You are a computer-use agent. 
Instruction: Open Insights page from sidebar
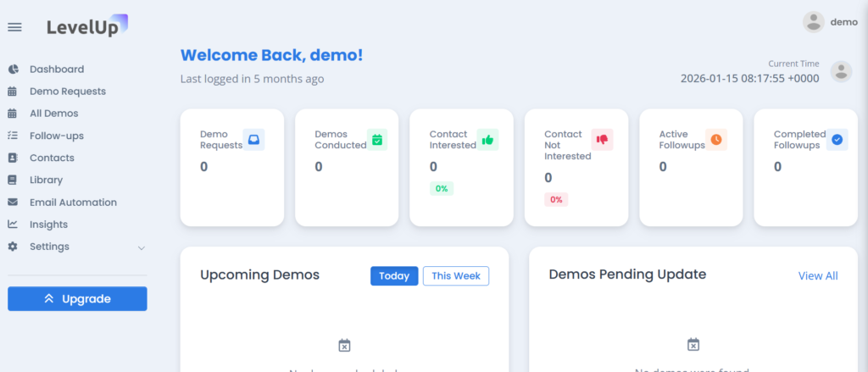pyautogui.click(x=48, y=225)
